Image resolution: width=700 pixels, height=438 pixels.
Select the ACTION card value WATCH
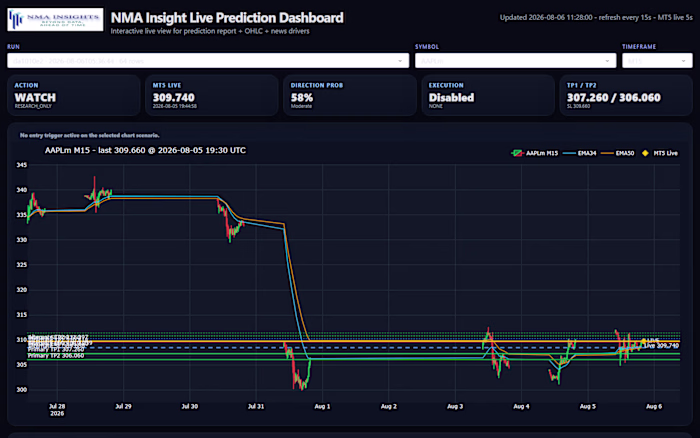click(35, 97)
